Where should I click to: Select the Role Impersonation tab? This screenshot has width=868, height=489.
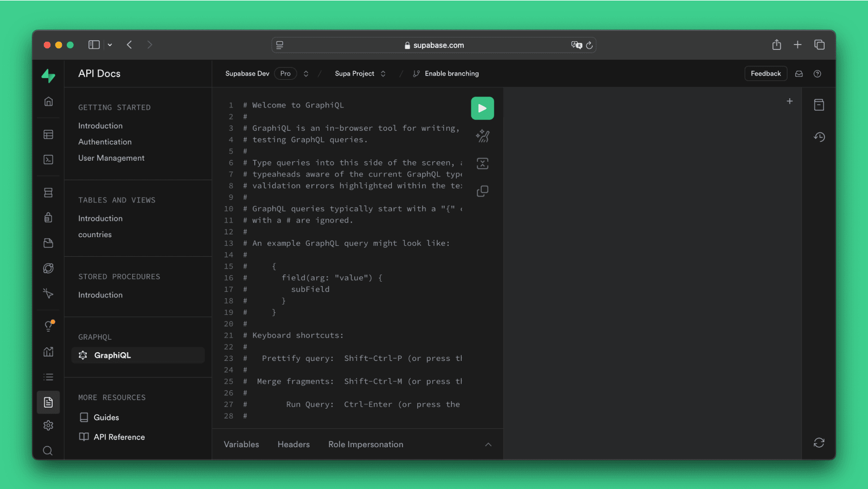366,444
